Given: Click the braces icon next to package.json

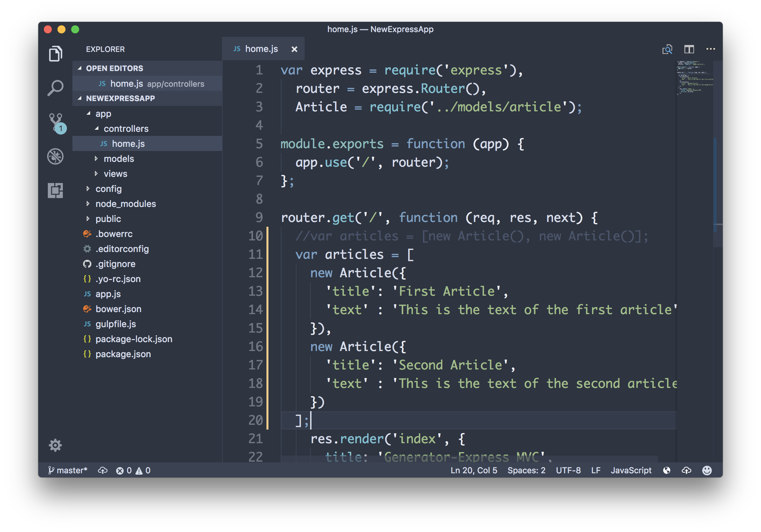Looking at the screenshot, I should pyautogui.click(x=87, y=354).
